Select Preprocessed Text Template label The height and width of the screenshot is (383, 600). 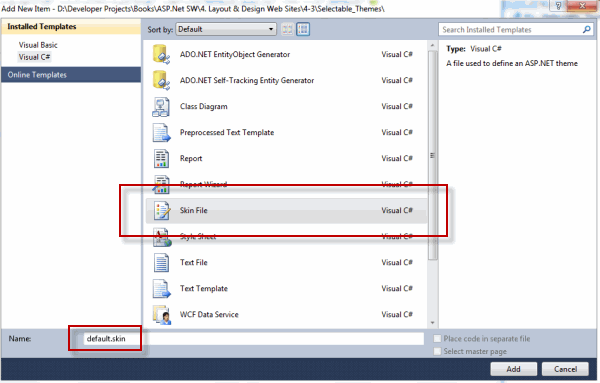click(x=227, y=132)
